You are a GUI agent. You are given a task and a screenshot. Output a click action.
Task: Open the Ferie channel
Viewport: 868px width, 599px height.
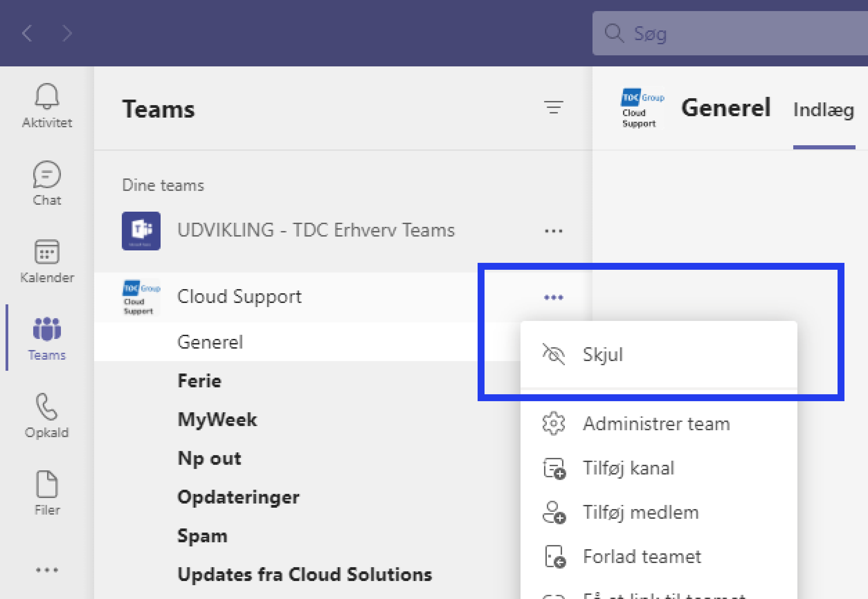(x=199, y=380)
